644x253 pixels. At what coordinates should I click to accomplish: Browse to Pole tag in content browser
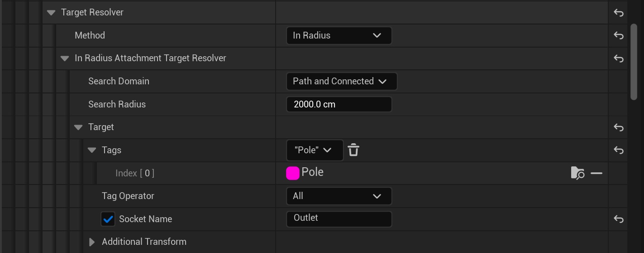[577, 173]
